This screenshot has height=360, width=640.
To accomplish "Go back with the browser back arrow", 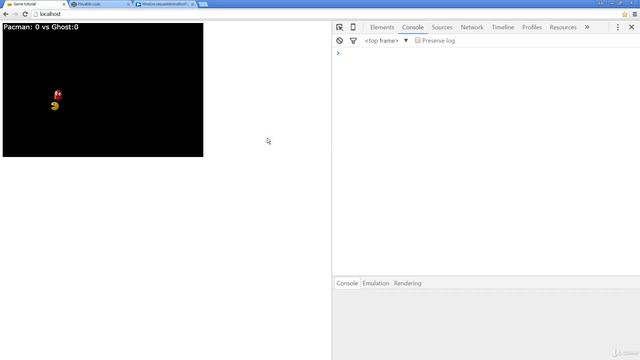I will pyautogui.click(x=6, y=14).
